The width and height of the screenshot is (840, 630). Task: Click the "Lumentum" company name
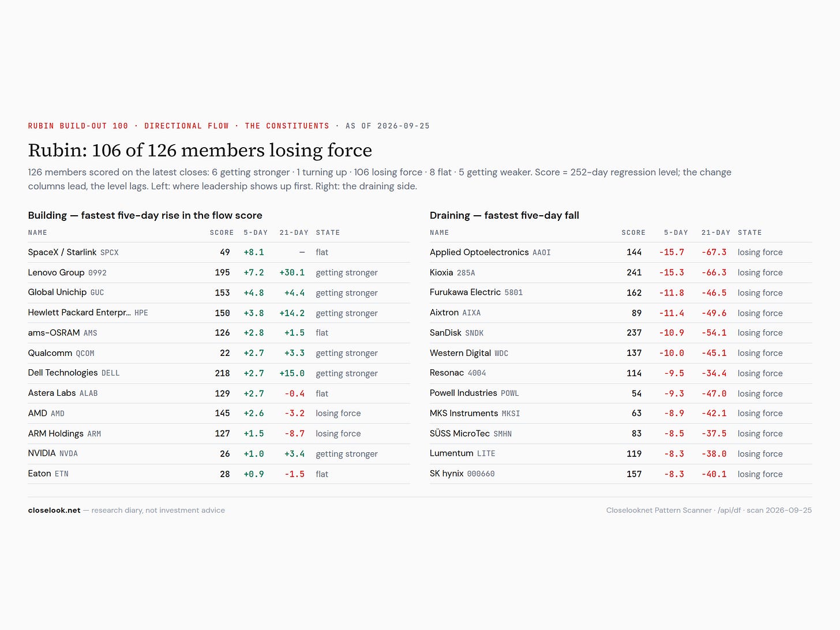click(x=452, y=453)
